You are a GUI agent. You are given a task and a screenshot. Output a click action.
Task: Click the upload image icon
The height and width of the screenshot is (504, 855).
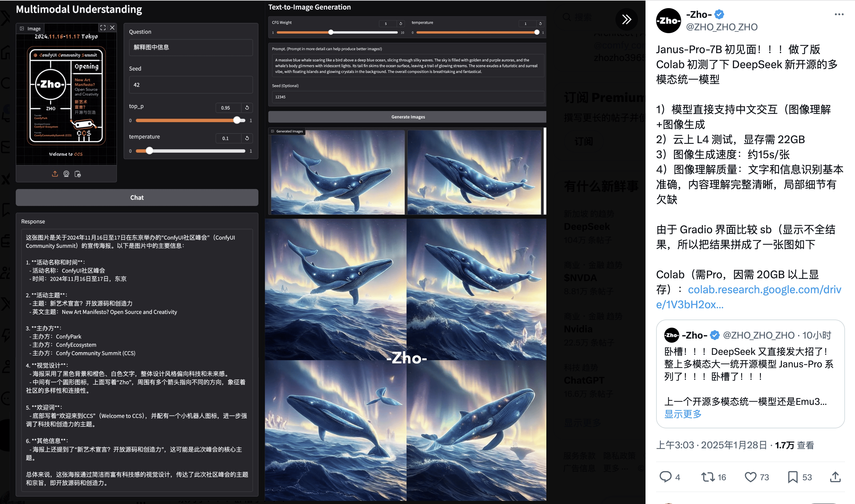coord(55,174)
